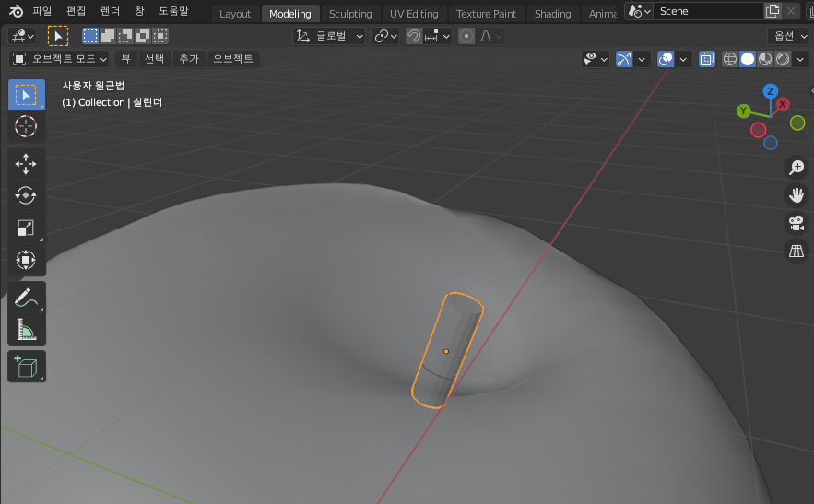The height and width of the screenshot is (504, 814).
Task: Open the overlays options dropdown arrow
Action: [x=683, y=59]
